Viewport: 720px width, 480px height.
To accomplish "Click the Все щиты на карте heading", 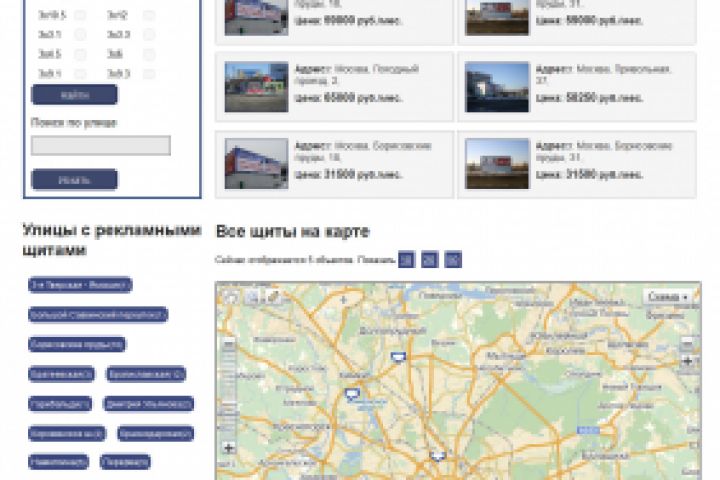I will 292,231.
